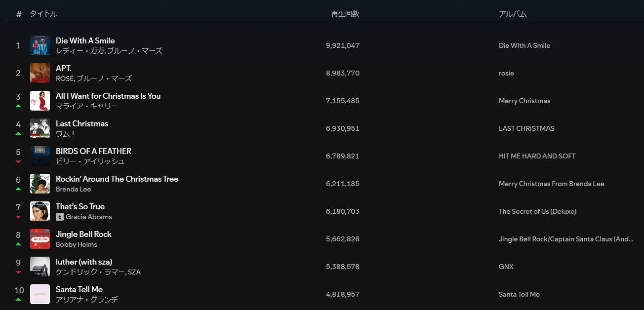Image resolution: width=644 pixels, height=310 pixels.
Task: Click the All I Want for Christmas album art
Action: [40, 101]
